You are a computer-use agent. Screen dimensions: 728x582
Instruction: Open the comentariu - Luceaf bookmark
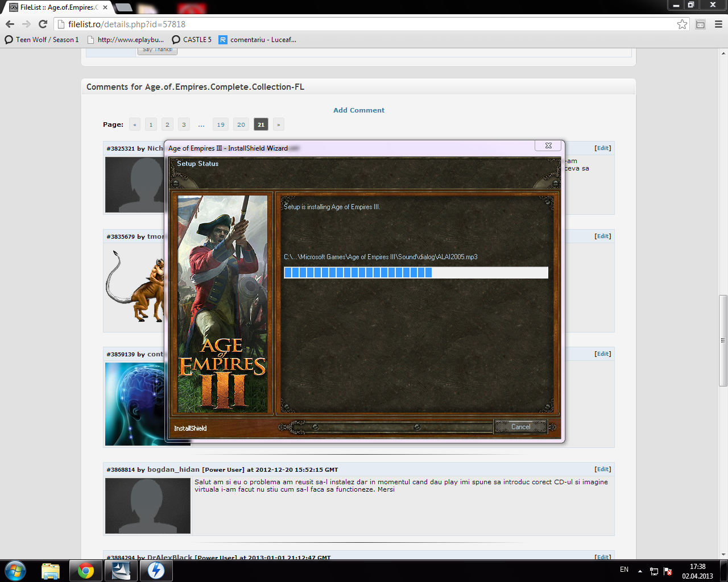pyautogui.click(x=258, y=40)
